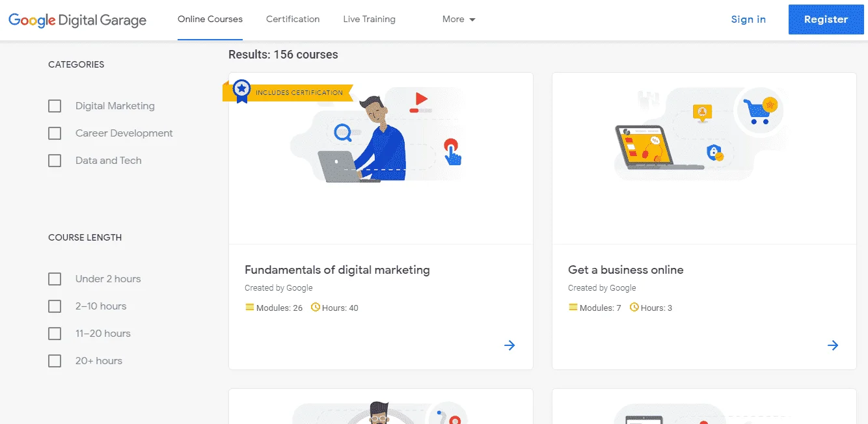Click the Career Development category label
Viewport: 868px width, 424px height.
tap(124, 133)
